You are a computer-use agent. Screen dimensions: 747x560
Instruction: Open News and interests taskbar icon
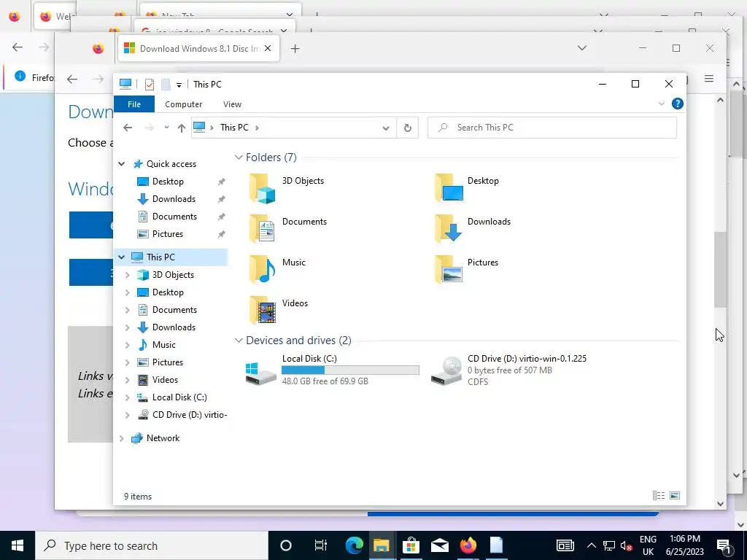565,545
